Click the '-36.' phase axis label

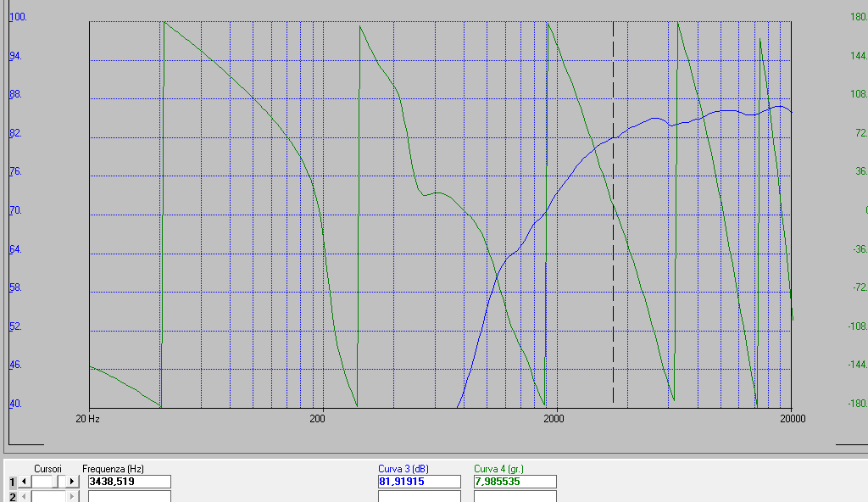click(x=860, y=249)
